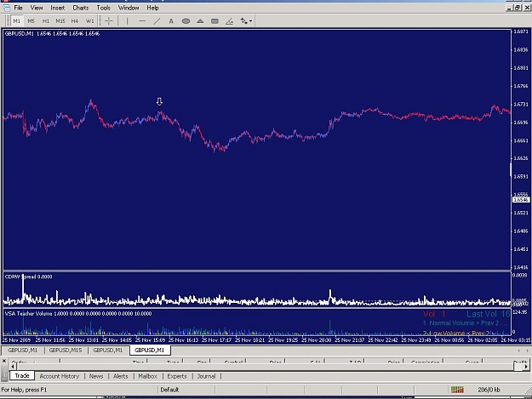The image size is (532, 399).
Task: Click the '25 Nov 15:09' time label
Action: 150,340
